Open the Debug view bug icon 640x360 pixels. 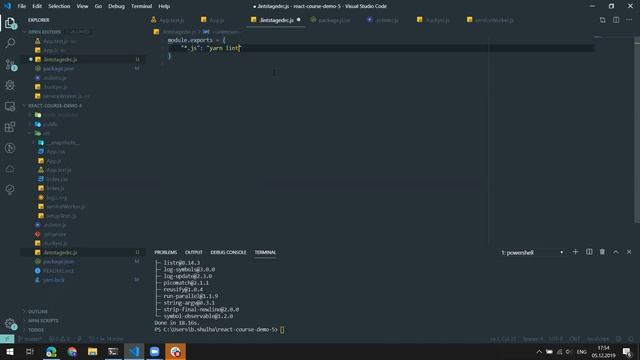coord(10,85)
